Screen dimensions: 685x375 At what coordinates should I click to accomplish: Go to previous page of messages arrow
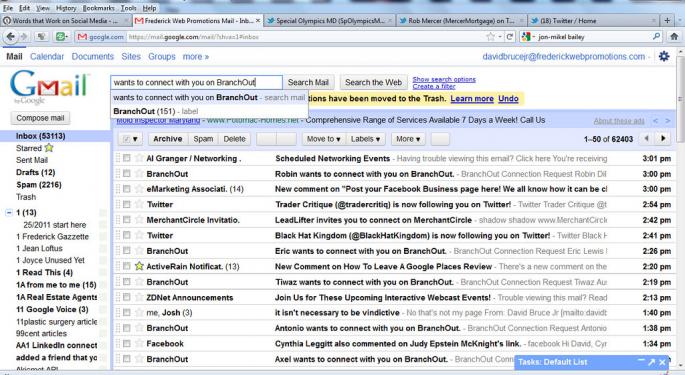tap(646, 139)
